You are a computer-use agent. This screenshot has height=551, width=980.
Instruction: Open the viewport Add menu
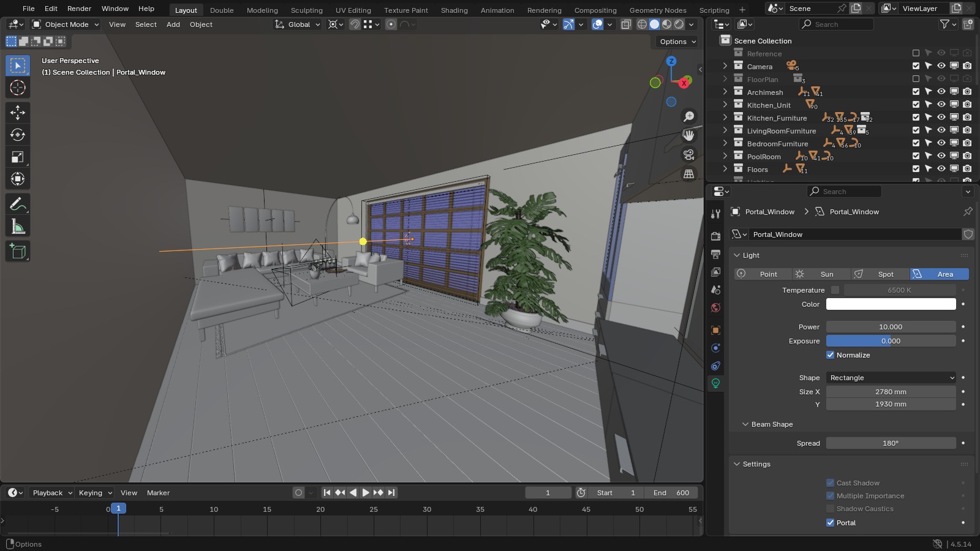tap(173, 24)
